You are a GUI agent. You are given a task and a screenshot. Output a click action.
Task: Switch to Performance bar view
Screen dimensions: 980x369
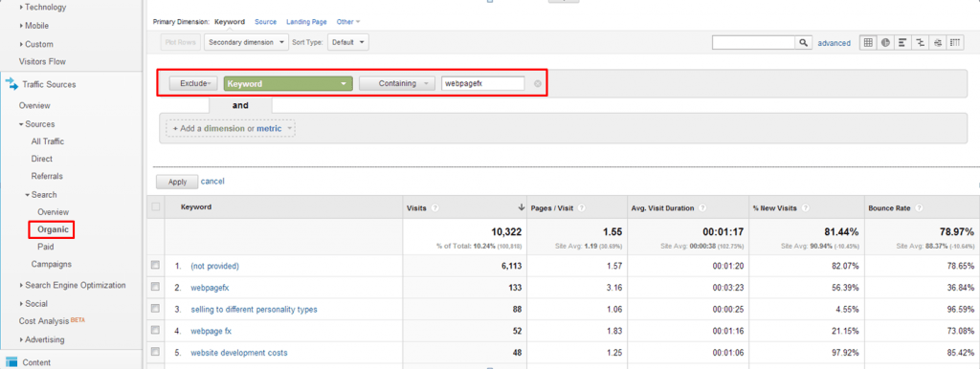[x=902, y=42]
